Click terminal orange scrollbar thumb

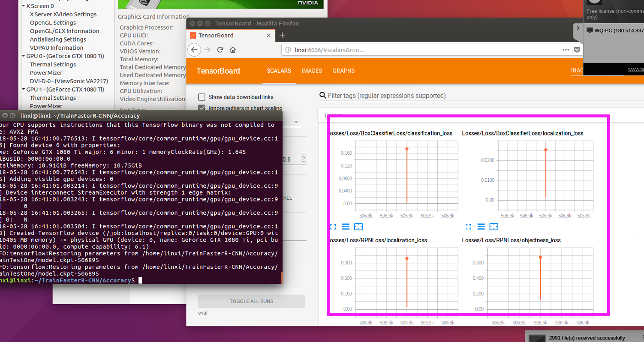(282, 277)
